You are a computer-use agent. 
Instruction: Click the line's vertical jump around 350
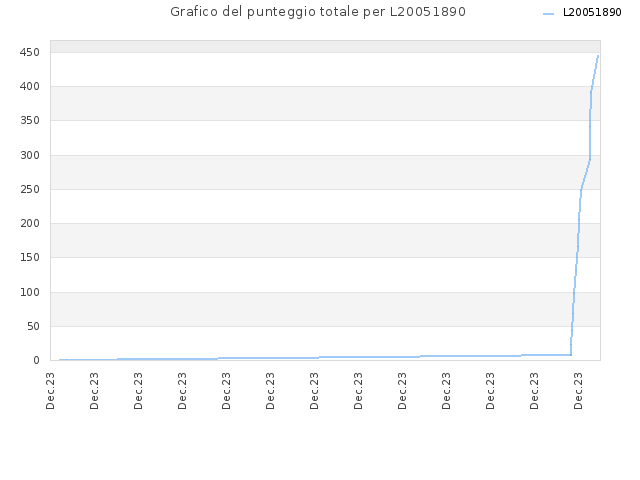[x=590, y=139]
